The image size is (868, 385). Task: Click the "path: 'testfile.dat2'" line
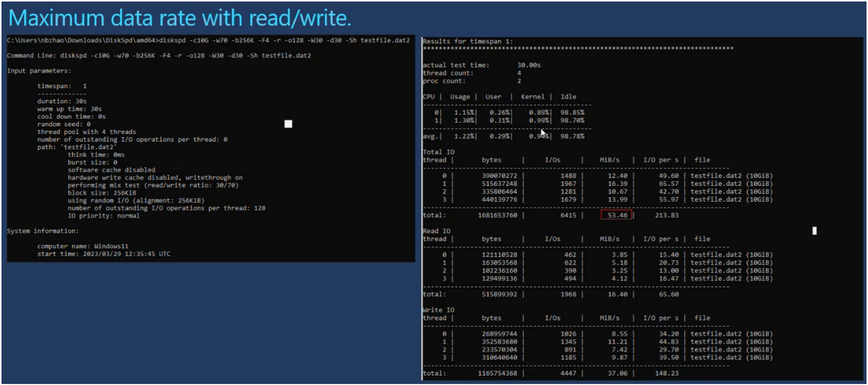coord(77,147)
